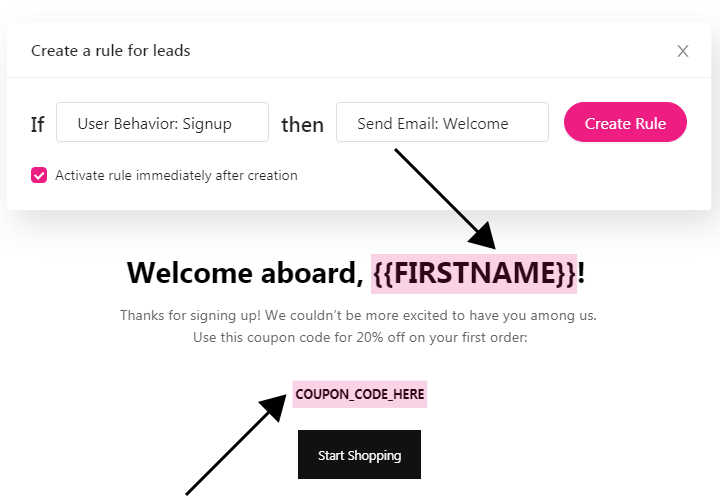Click the 'If' label before the first dropdown
Screen dimensions: 720x500
point(38,124)
